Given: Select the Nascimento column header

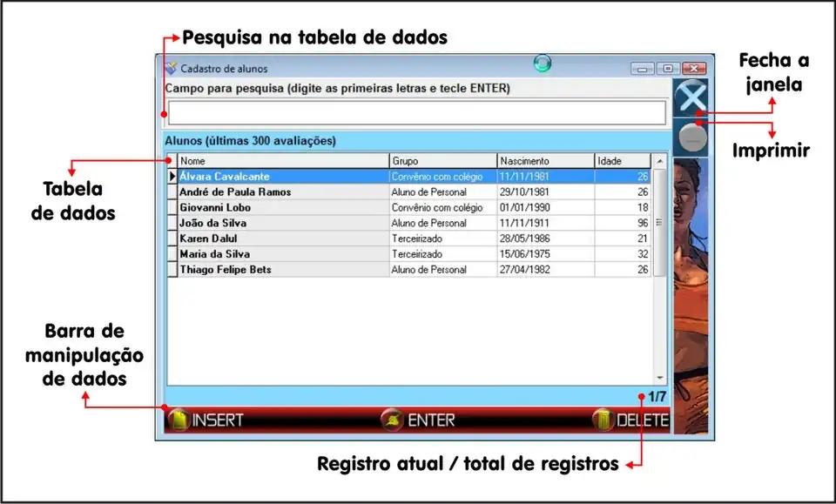Looking at the screenshot, I should 545,161.
